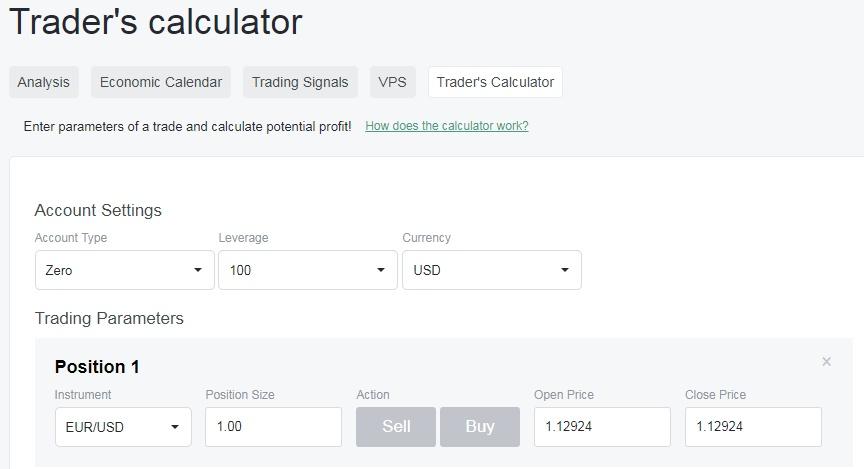Choose a different Instrument than EUR/USD
This screenshot has width=864, height=469.
point(123,427)
